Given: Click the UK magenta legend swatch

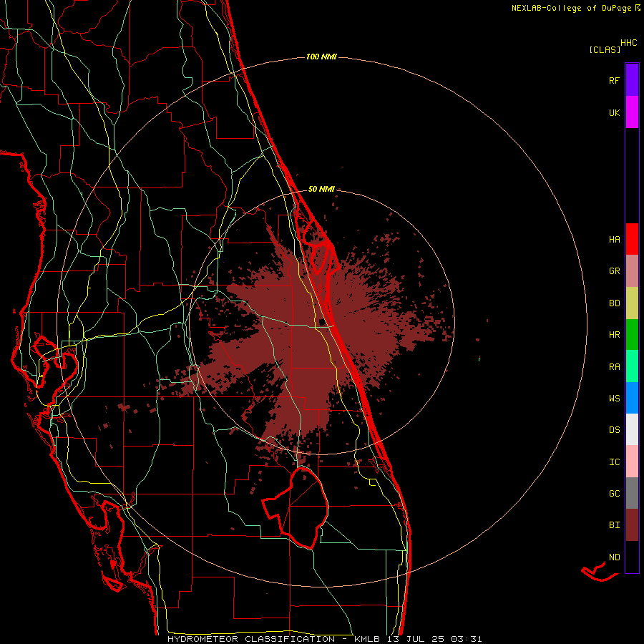Looking at the screenshot, I should [632, 112].
